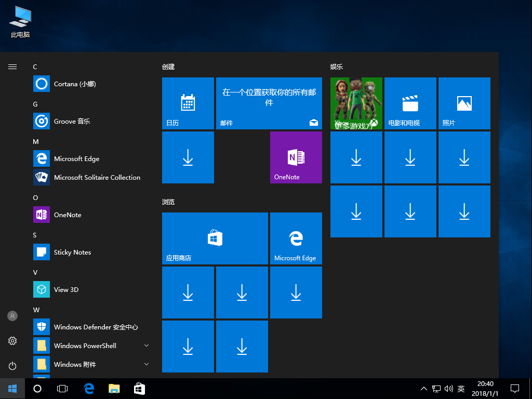
Task: Open the Calendar (日历) tile
Action: coord(188,103)
